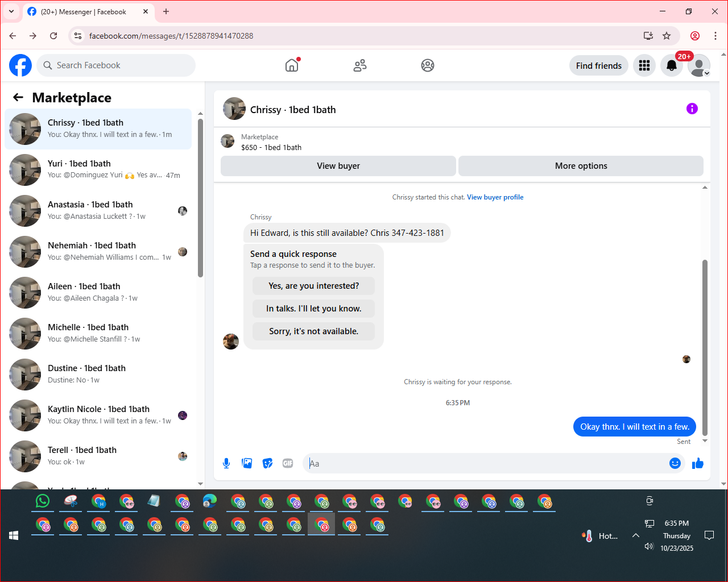
Task: Send quick response 'In talks. I'll let you know.'
Action: coord(314,309)
